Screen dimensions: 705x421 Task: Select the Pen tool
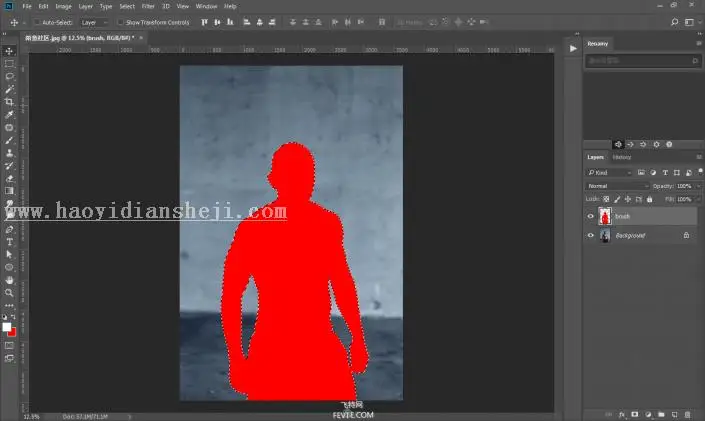(x=9, y=229)
